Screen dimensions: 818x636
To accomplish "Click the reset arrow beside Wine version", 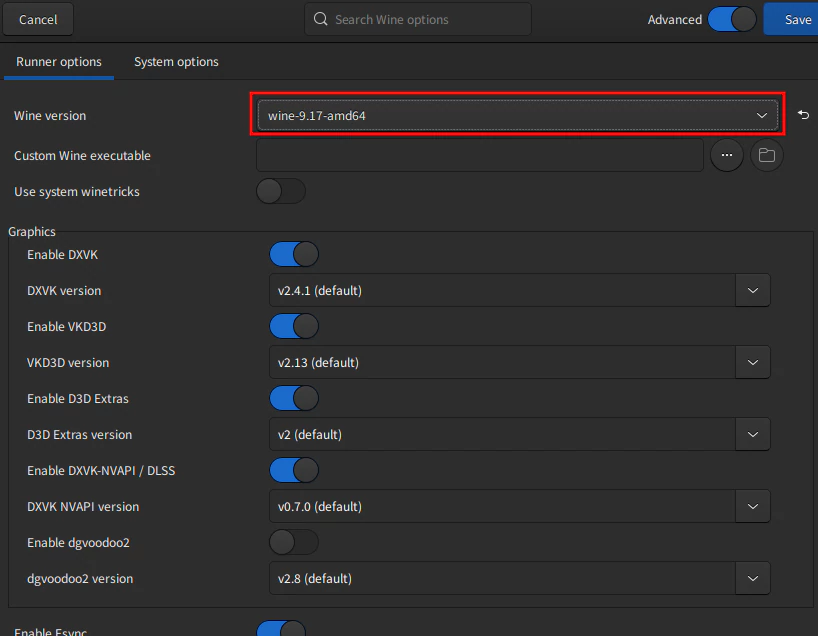I will [x=803, y=116].
